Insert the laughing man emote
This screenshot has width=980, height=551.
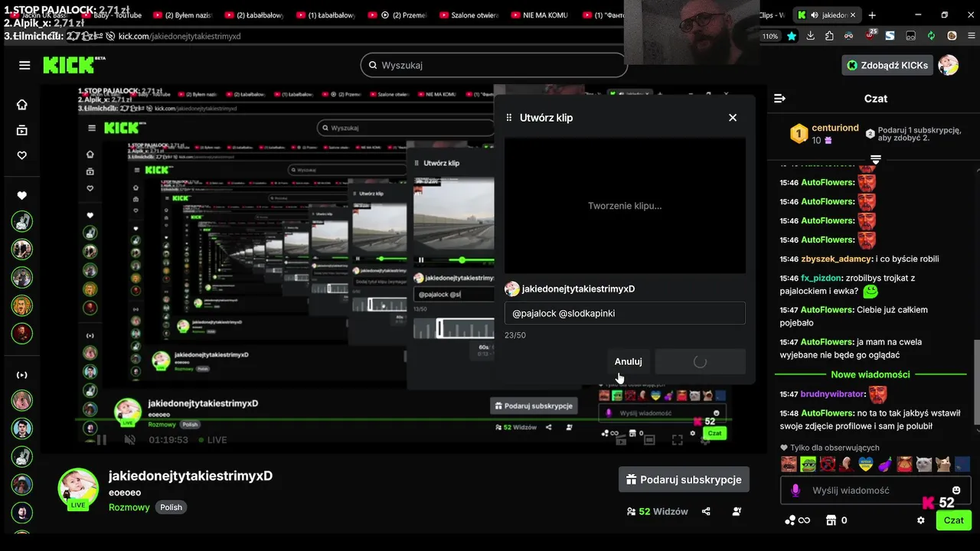pos(789,464)
